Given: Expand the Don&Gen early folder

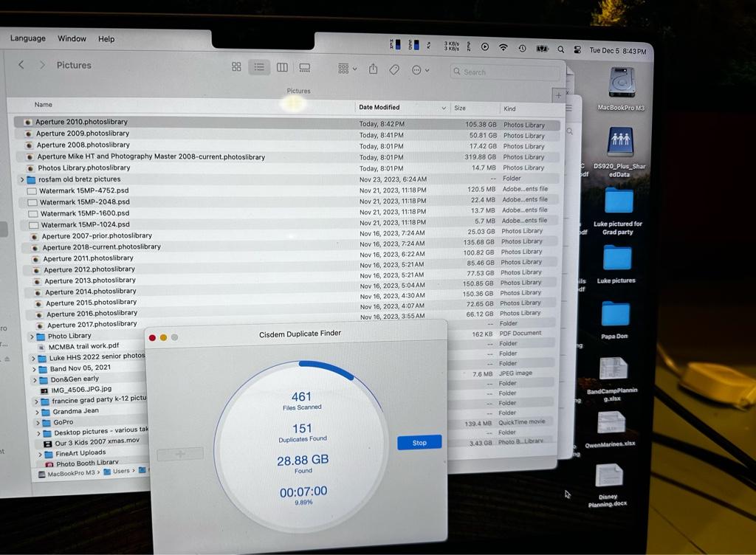Looking at the screenshot, I should pyautogui.click(x=35, y=380).
